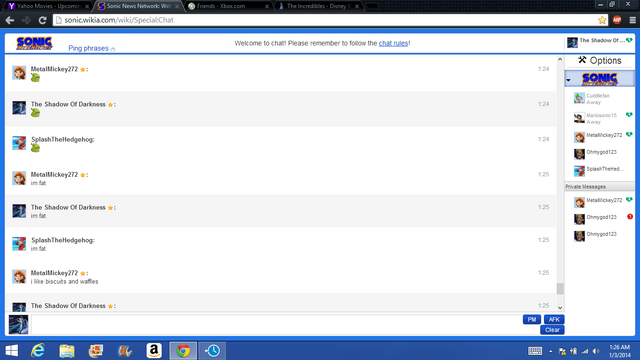Close the Yahoo Movies tab

coord(87,7)
